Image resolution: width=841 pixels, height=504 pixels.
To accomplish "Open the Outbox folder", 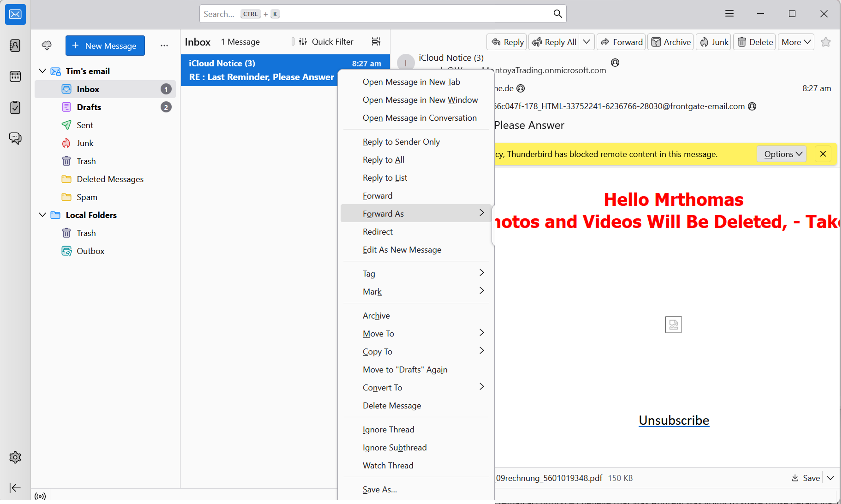I will (x=105, y=251).
